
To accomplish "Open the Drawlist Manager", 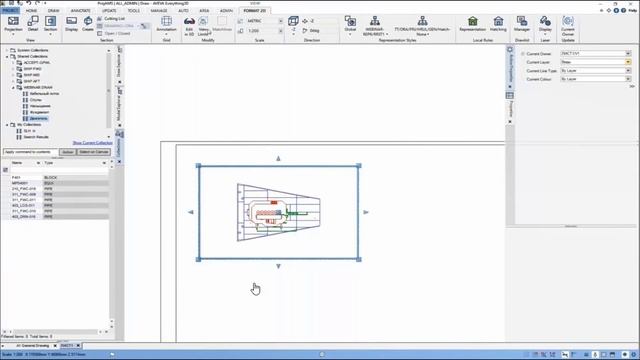I will [522, 24].
